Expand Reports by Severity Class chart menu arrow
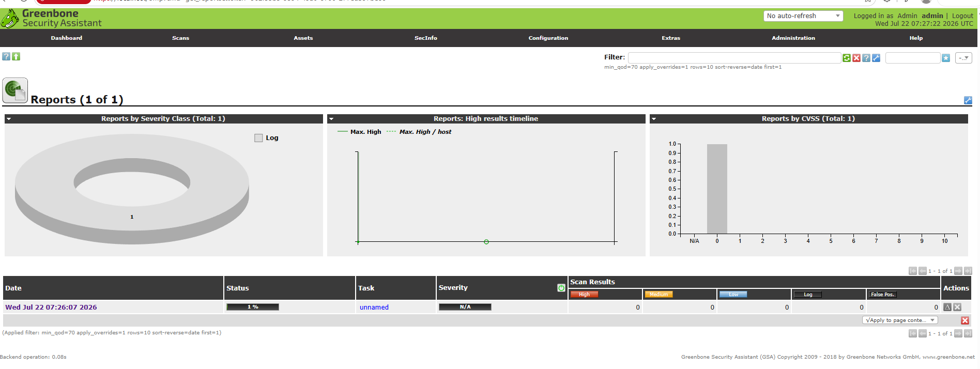Viewport: 980px width, 369px height. (9, 119)
